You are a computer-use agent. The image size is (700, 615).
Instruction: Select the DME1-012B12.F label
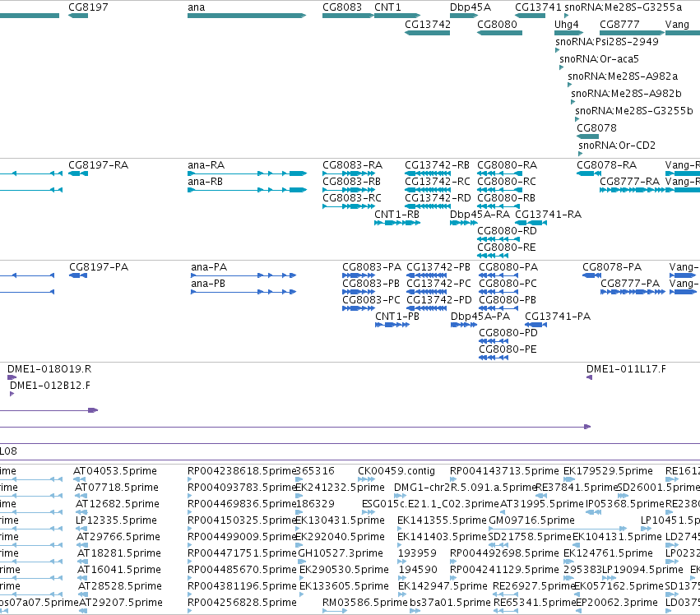pos(50,386)
